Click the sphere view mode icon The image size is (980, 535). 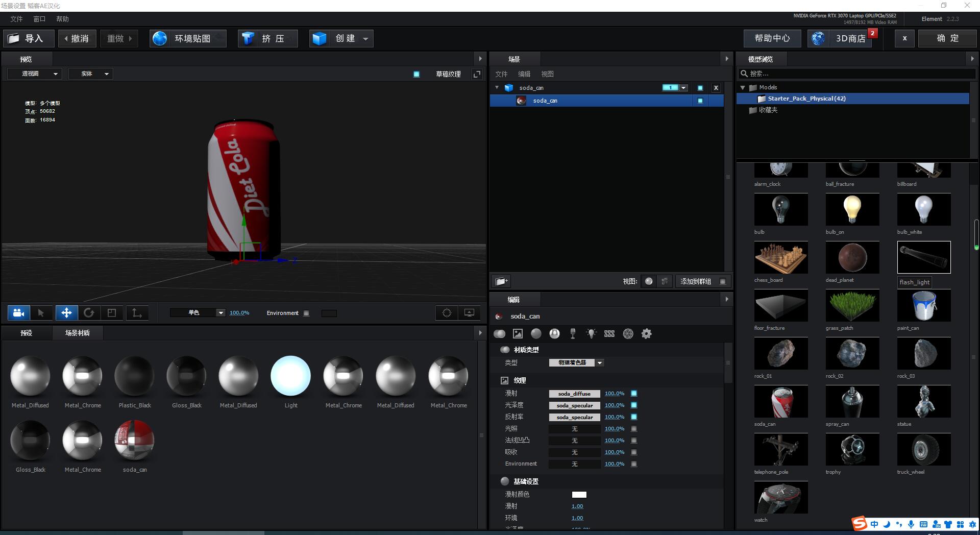[x=648, y=281]
